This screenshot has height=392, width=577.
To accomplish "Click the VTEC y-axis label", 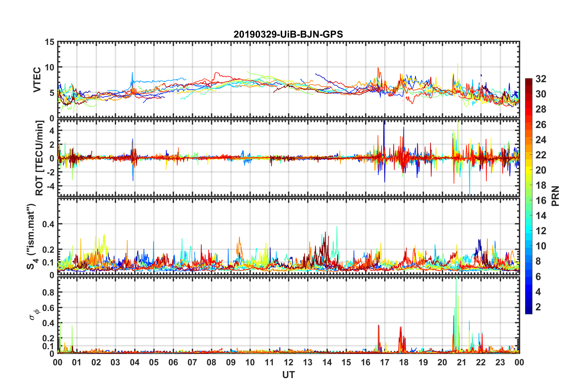I will pyautogui.click(x=37, y=80).
